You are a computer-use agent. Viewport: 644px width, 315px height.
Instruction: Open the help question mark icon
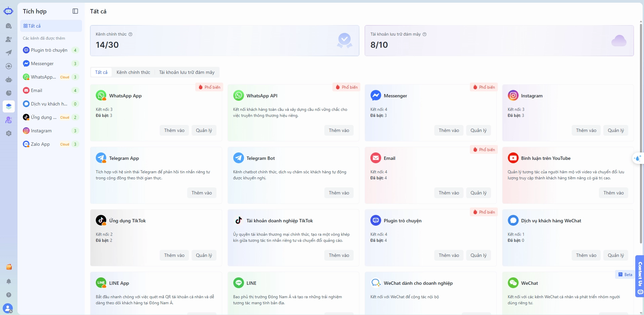click(x=9, y=295)
